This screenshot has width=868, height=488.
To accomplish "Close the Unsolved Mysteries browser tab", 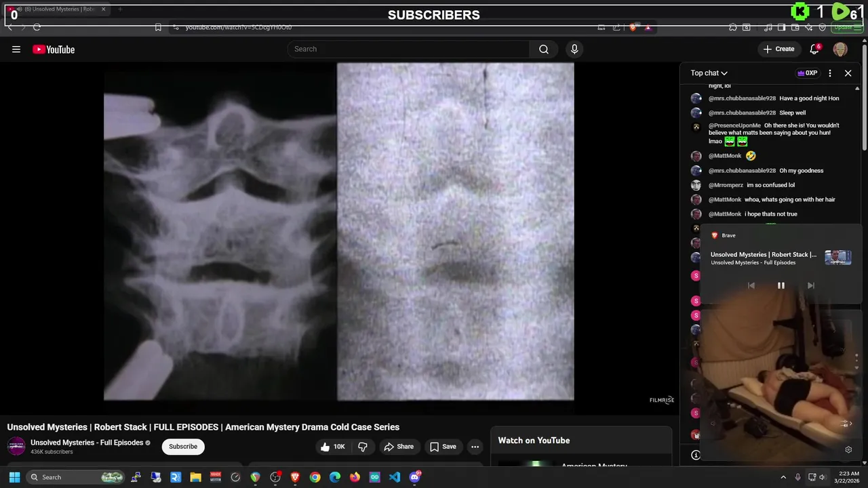I will coord(103,9).
